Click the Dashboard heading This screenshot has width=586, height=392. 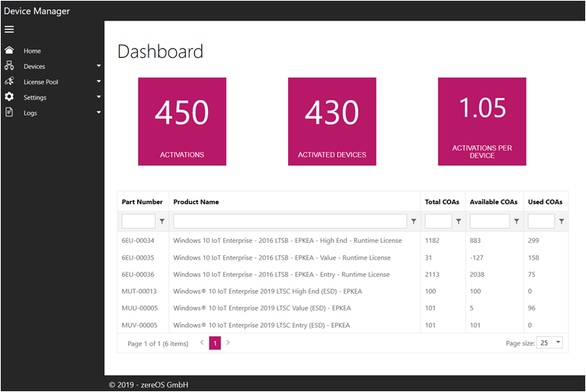(160, 52)
